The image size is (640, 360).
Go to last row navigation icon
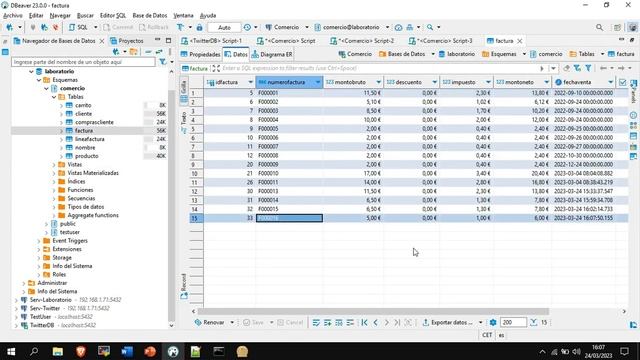click(397, 322)
